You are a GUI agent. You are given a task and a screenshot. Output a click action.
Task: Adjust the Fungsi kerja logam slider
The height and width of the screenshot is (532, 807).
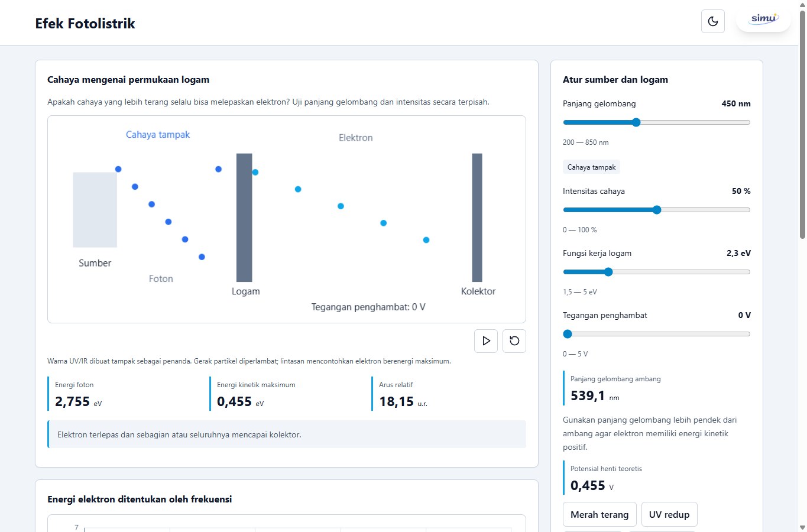click(x=656, y=272)
